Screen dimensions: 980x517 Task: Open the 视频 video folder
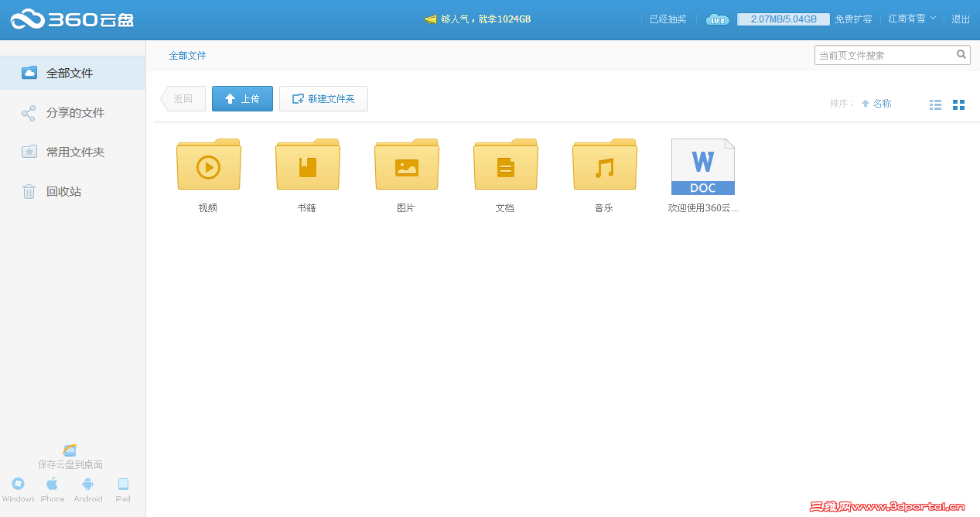coord(208,164)
